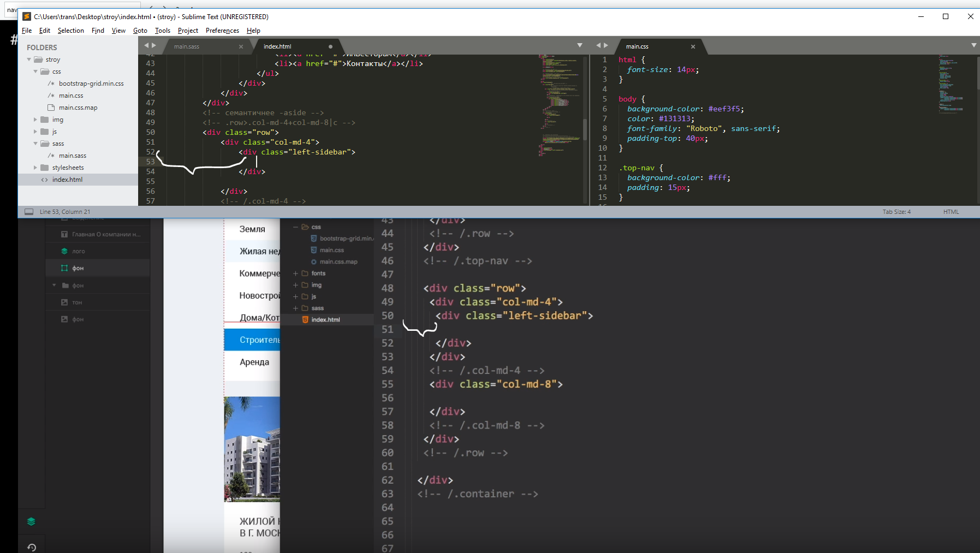
Task: Click the previous tab arrow in the left pane
Action: click(x=146, y=45)
